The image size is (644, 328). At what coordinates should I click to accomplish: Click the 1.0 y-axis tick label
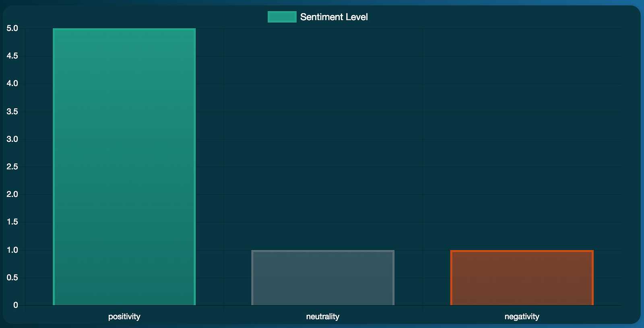[x=12, y=250]
